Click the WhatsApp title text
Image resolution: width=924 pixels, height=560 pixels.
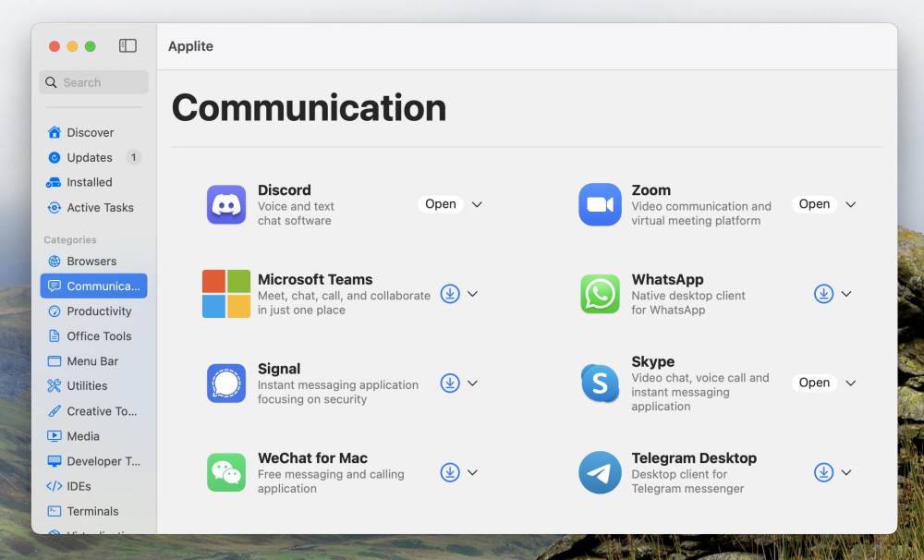(x=668, y=279)
